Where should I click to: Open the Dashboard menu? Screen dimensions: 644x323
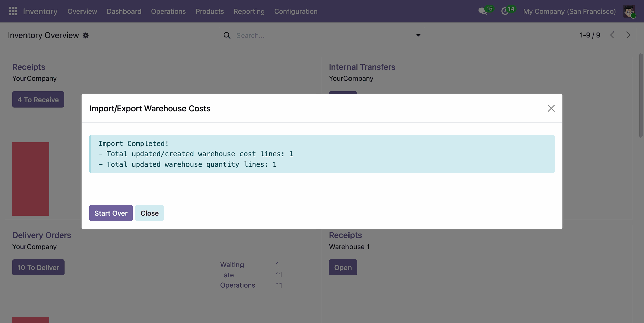(124, 11)
